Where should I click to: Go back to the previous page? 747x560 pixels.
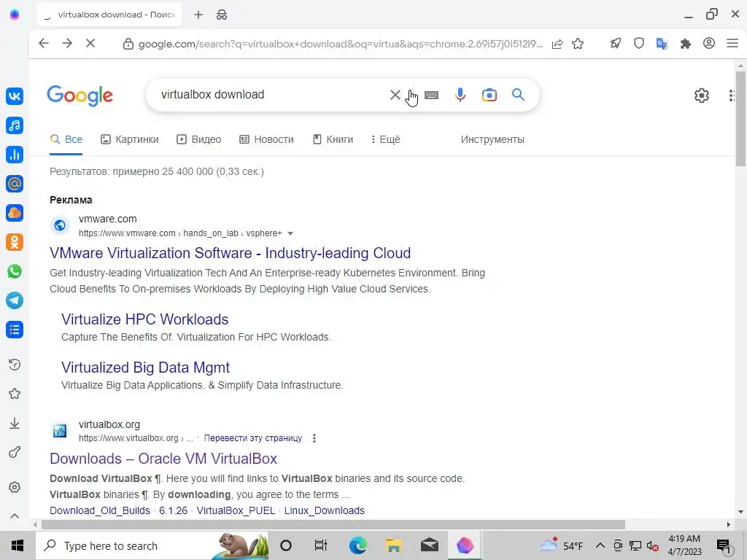pos(44,43)
